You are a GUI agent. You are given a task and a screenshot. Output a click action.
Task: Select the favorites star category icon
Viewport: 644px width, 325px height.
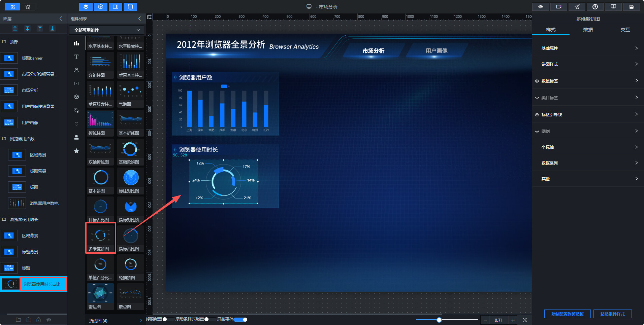coord(76,151)
